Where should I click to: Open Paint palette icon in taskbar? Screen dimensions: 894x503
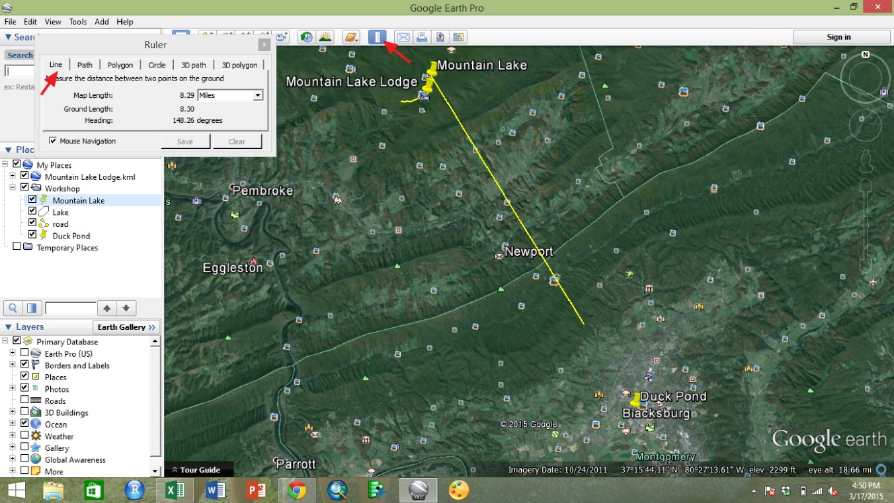point(458,490)
